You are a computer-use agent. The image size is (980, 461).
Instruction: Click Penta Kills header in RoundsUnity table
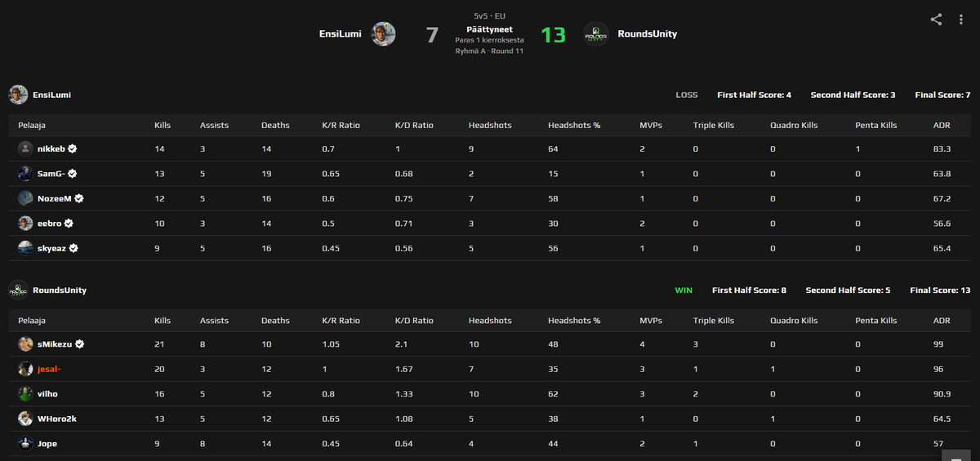pyautogui.click(x=876, y=321)
